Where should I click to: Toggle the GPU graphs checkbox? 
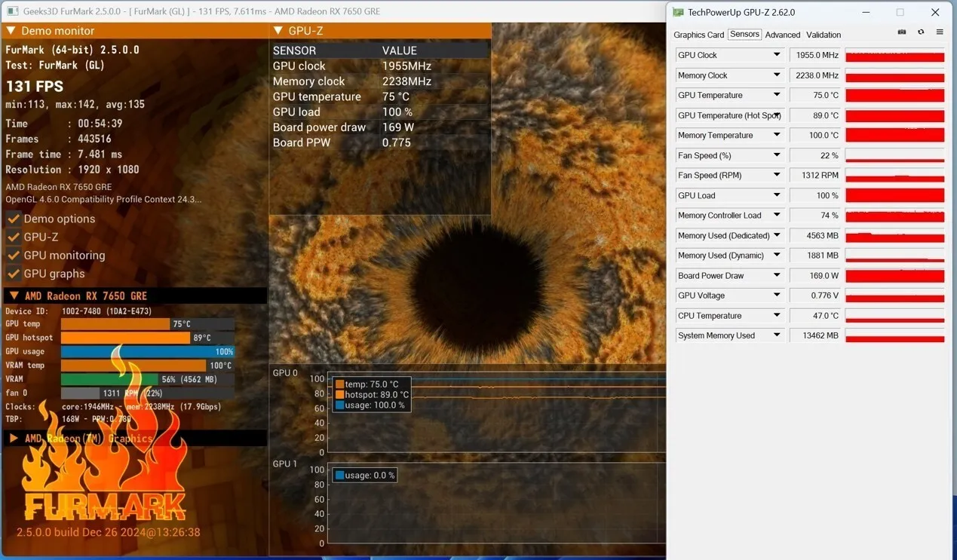pyautogui.click(x=13, y=274)
